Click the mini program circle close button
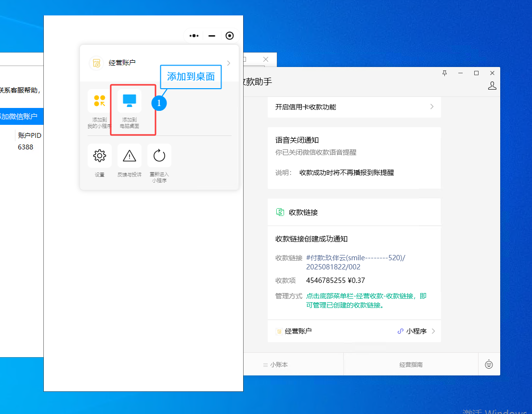 [230, 36]
